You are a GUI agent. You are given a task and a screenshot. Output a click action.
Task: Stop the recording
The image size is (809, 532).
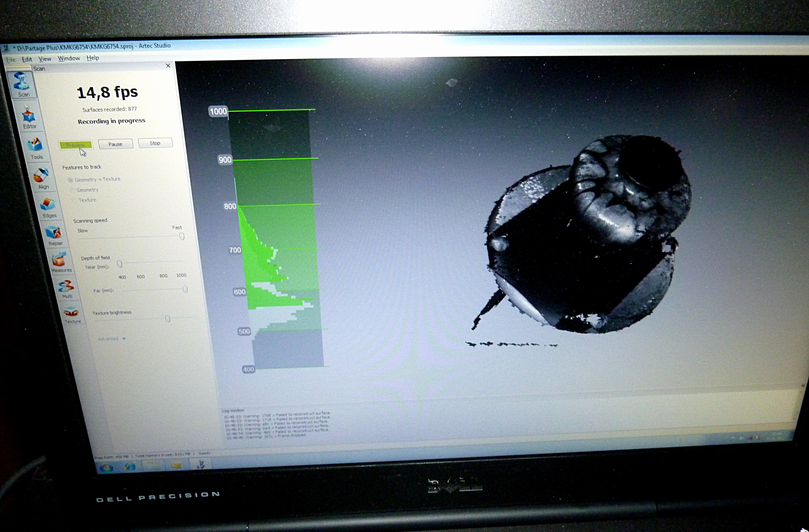155,143
